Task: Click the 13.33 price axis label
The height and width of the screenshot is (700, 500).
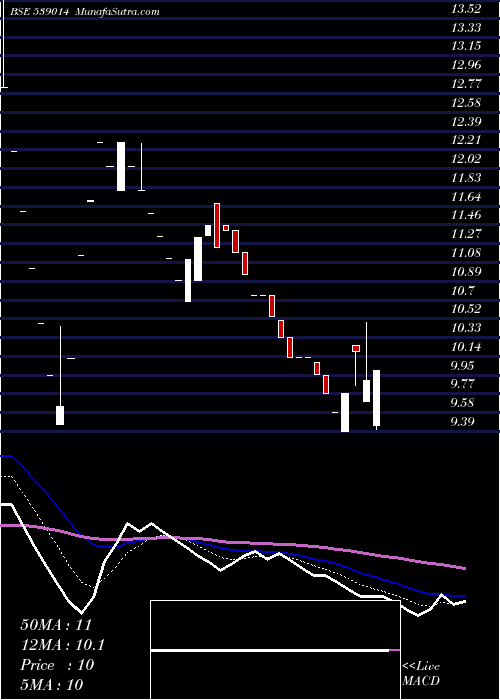Action: [466, 28]
